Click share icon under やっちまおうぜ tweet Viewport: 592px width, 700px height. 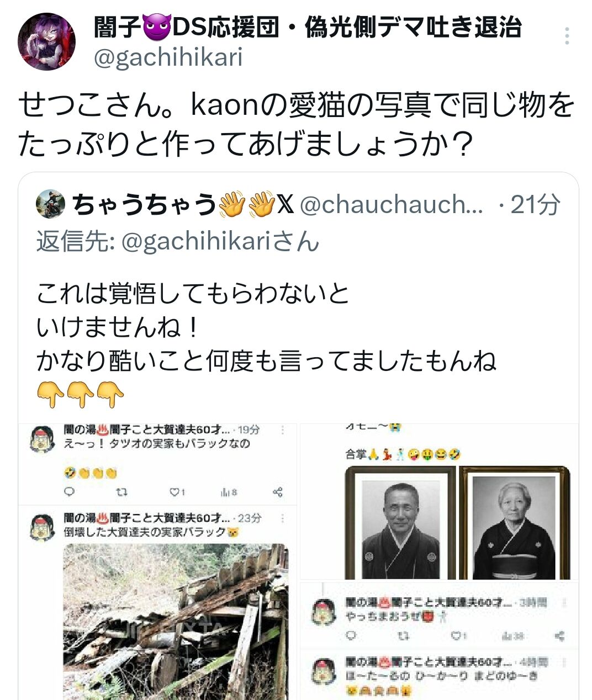(x=559, y=636)
